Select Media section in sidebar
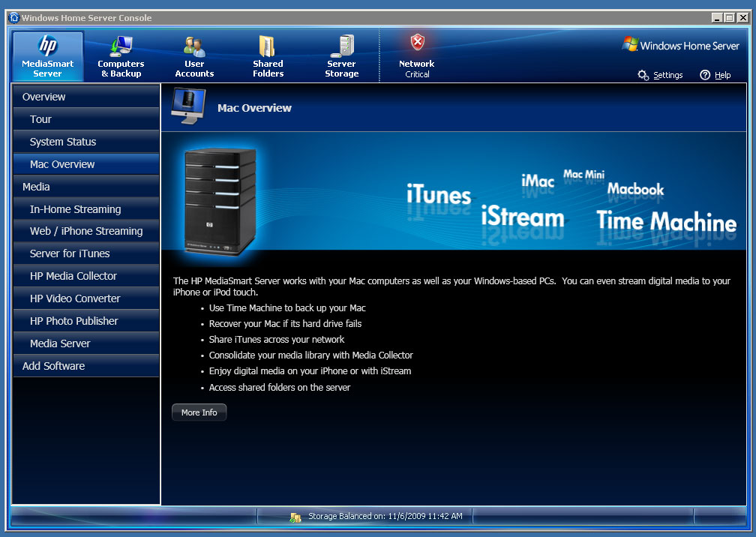 [x=85, y=187]
